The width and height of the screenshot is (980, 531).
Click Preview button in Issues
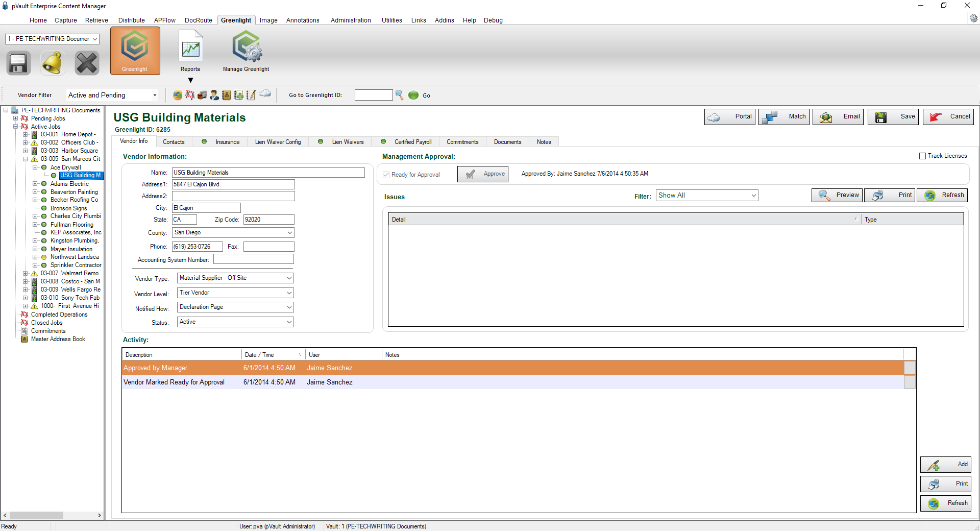tap(837, 196)
